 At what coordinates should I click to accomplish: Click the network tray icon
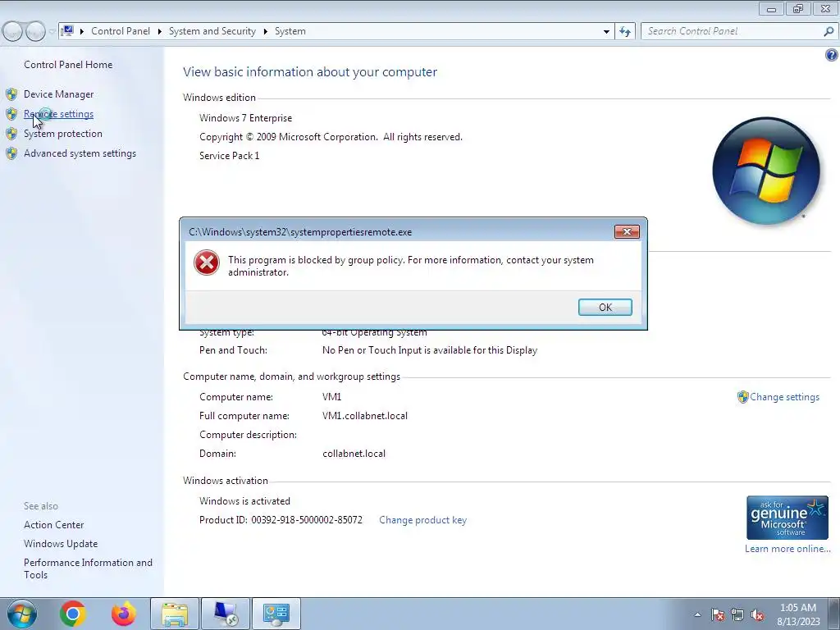[x=737, y=615]
